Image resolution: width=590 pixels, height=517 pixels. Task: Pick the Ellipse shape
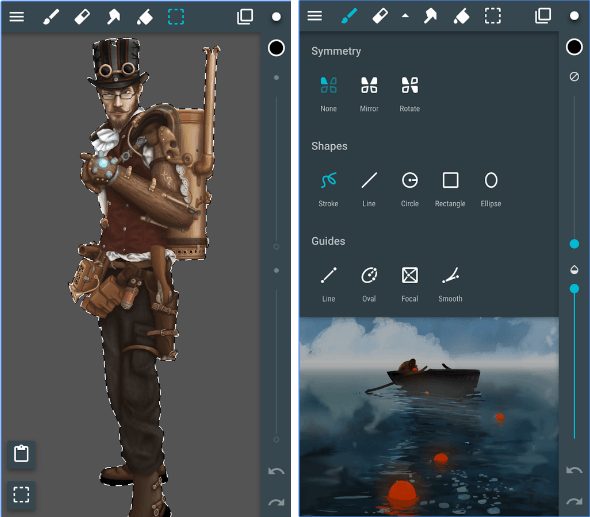(x=491, y=189)
